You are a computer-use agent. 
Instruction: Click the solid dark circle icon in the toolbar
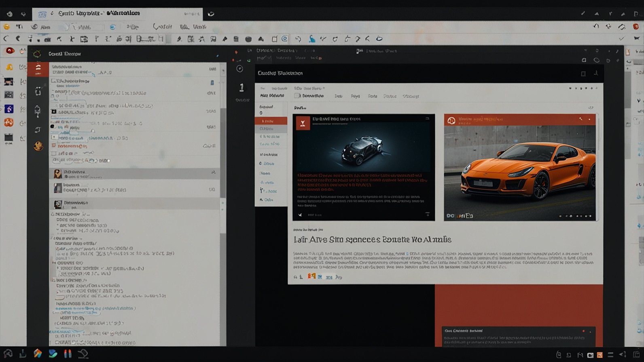pyautogui.click(x=248, y=39)
